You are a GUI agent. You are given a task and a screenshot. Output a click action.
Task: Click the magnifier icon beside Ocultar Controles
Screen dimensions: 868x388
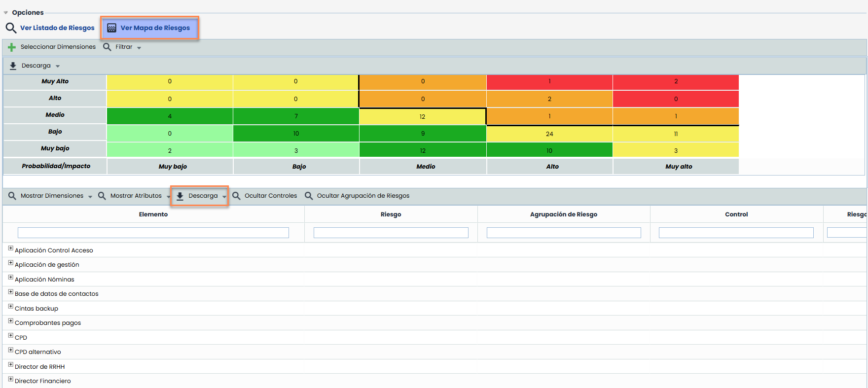(x=237, y=196)
